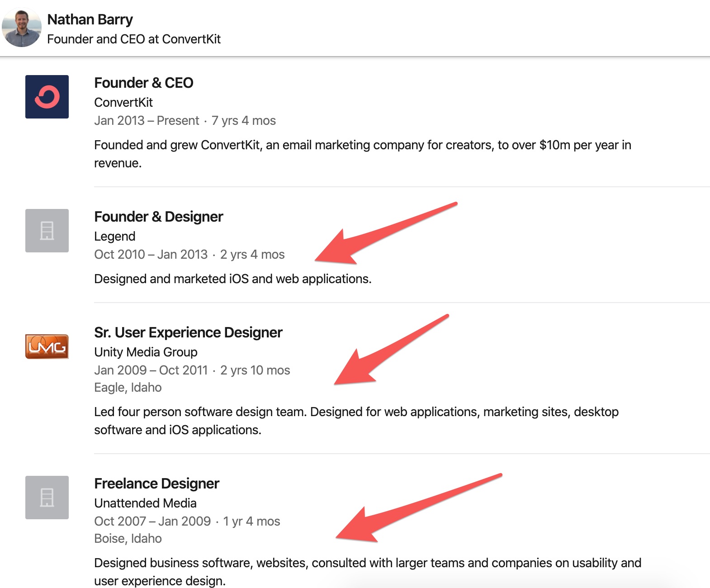Screen dimensions: 710x588
Task: Select the Founder & Designer job title
Action: [159, 217]
